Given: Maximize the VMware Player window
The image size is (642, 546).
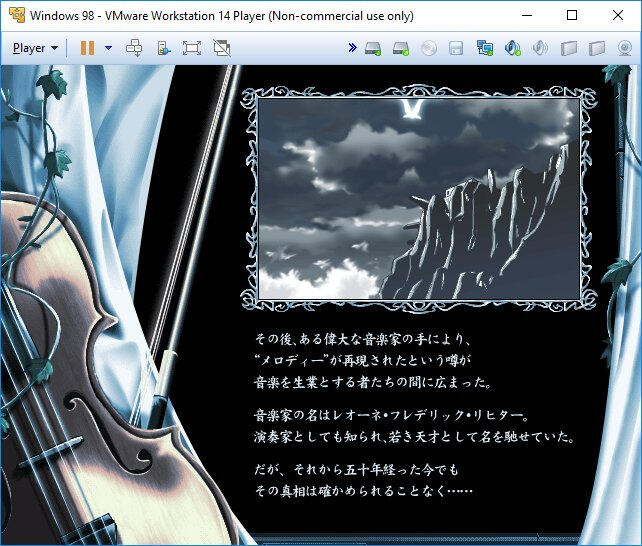Looking at the screenshot, I should pos(572,16).
